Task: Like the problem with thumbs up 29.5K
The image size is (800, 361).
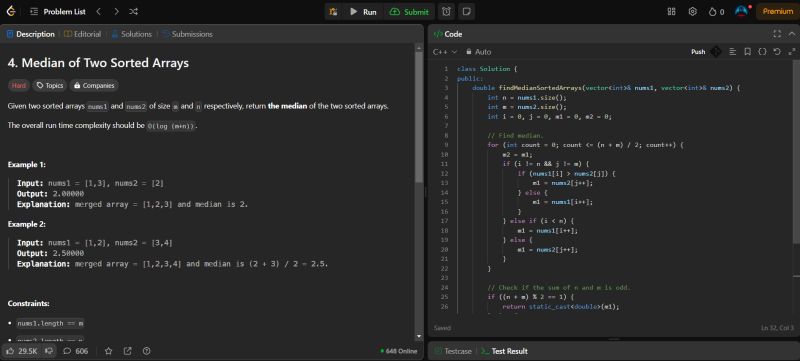Action: (21, 351)
